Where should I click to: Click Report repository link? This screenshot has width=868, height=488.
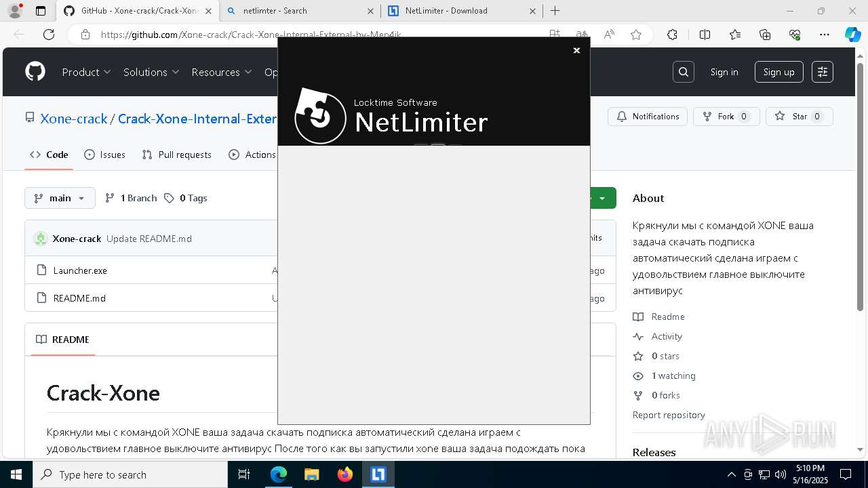pyautogui.click(x=669, y=415)
